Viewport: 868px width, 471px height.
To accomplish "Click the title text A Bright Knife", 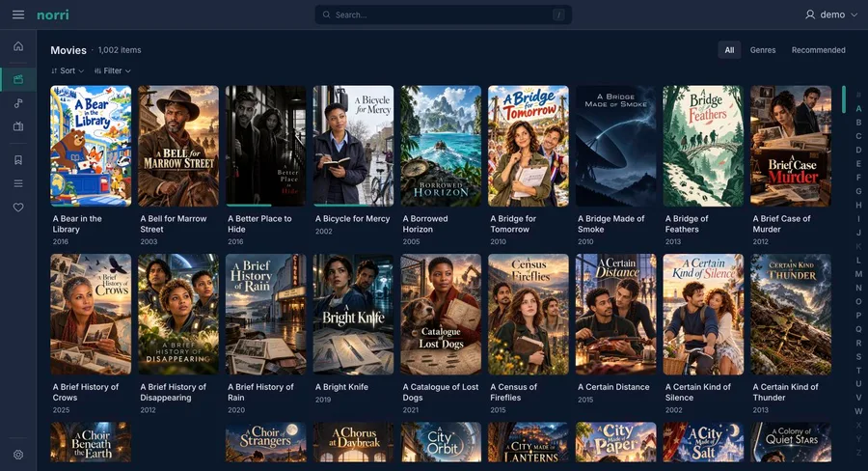I will tap(341, 387).
